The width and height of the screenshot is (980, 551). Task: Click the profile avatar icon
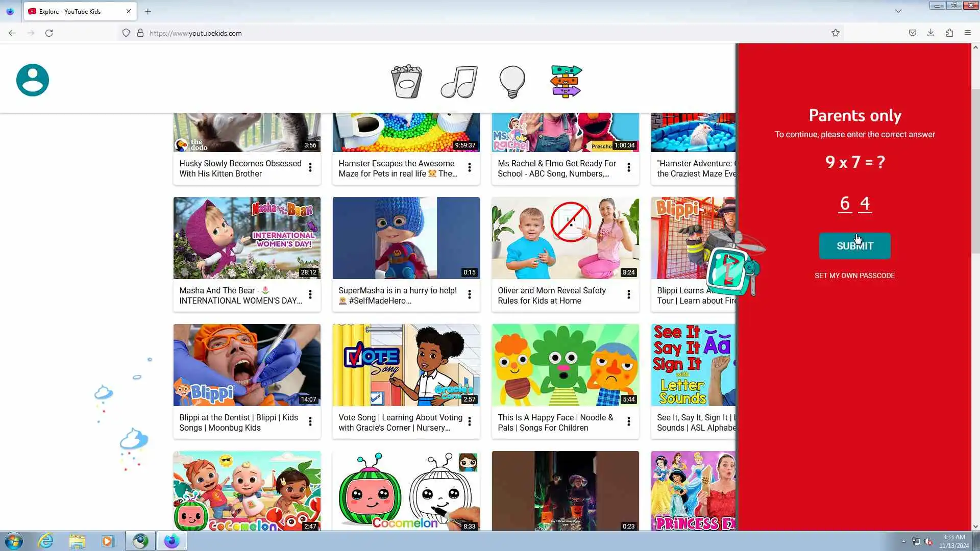(x=33, y=80)
